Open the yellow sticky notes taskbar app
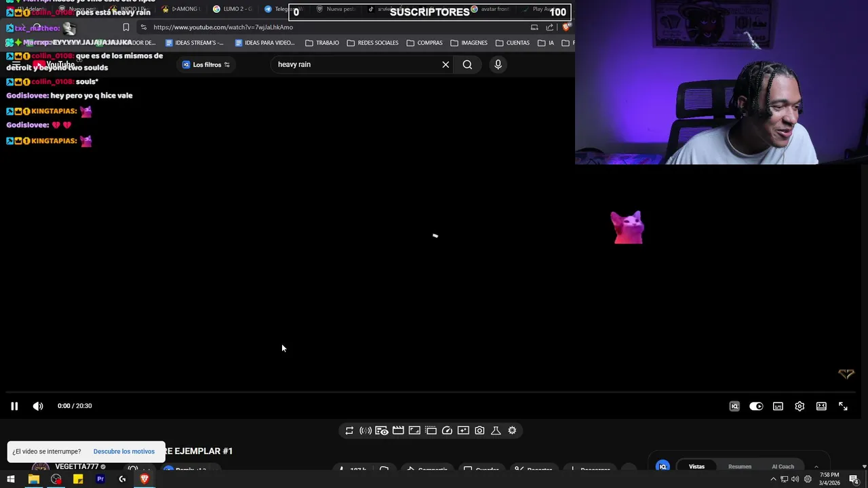The image size is (868, 488). point(78,479)
